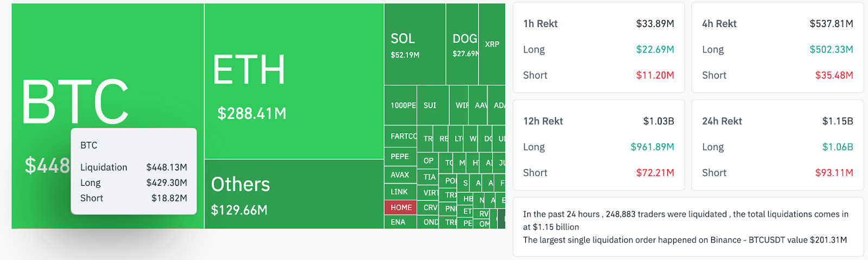Select the ETH $288.41M heatmap tile
Screen dimensions: 868x260
294,81
